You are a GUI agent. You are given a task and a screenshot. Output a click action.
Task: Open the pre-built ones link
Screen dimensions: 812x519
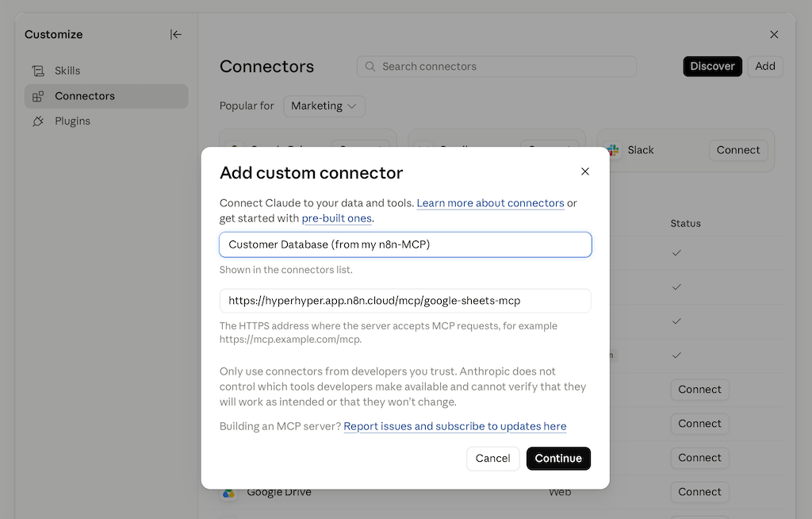336,218
